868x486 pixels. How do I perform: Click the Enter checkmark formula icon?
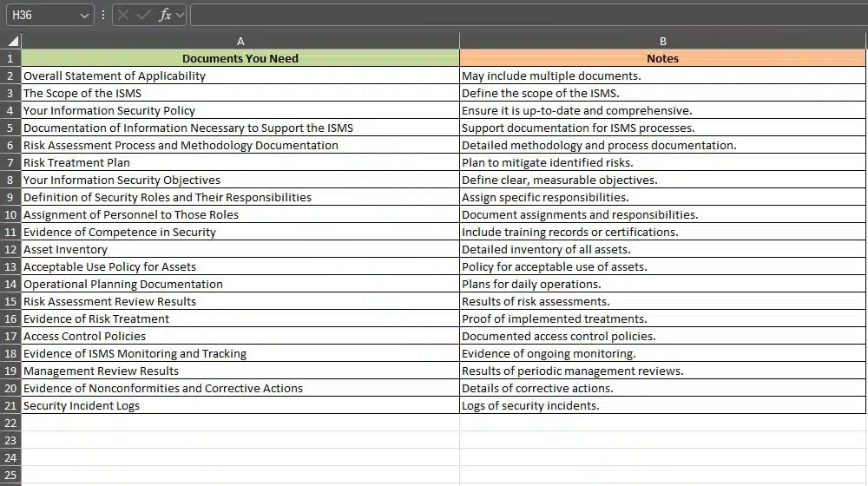tap(143, 15)
